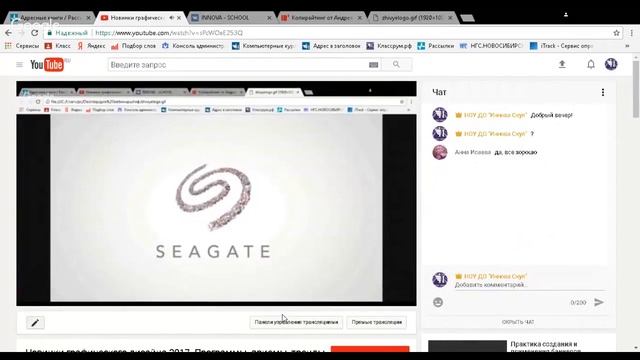Click the pencil edit video button
This screenshot has height=360, width=640.
[x=35, y=323]
